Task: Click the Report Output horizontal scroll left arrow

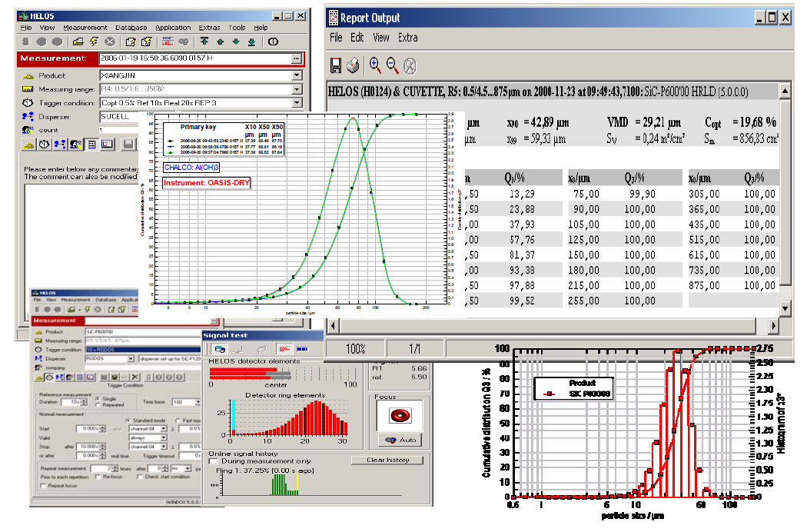Action: pyautogui.click(x=333, y=326)
